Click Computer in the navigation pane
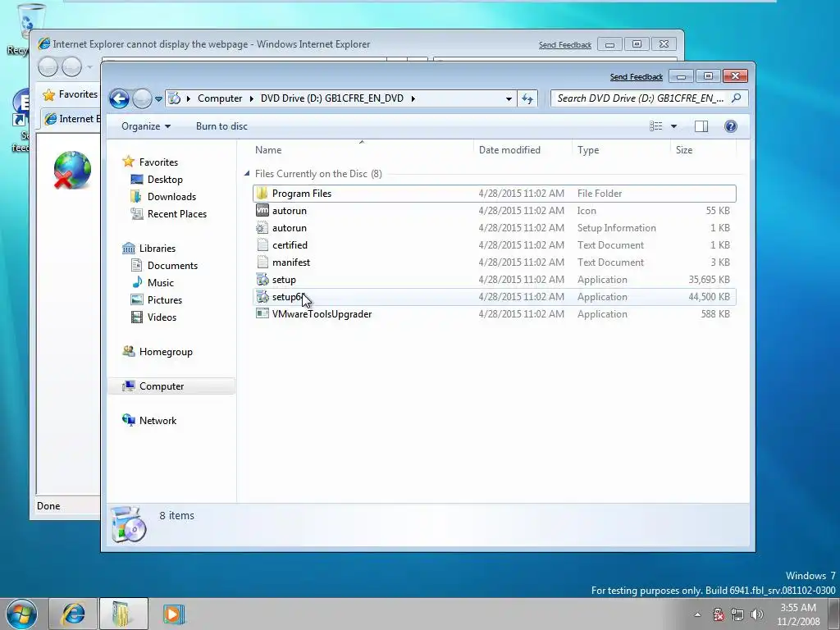The image size is (840, 630). [x=162, y=386]
